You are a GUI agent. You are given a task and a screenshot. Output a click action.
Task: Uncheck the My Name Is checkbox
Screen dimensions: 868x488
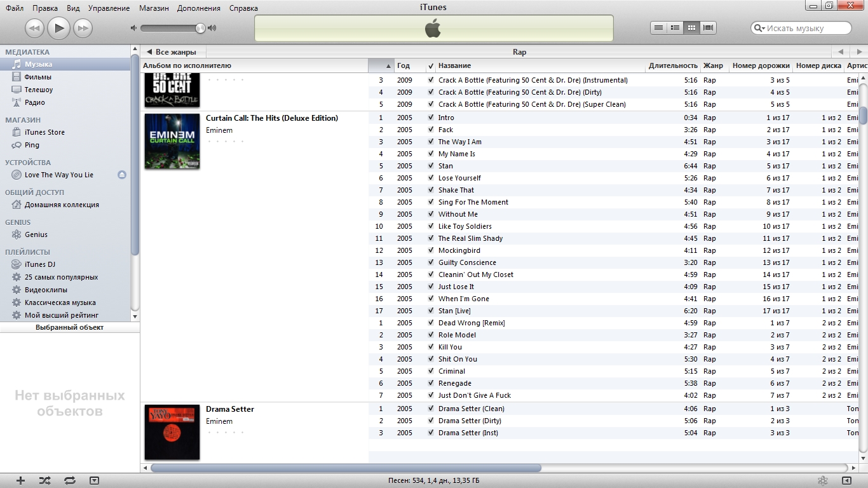[x=431, y=154]
